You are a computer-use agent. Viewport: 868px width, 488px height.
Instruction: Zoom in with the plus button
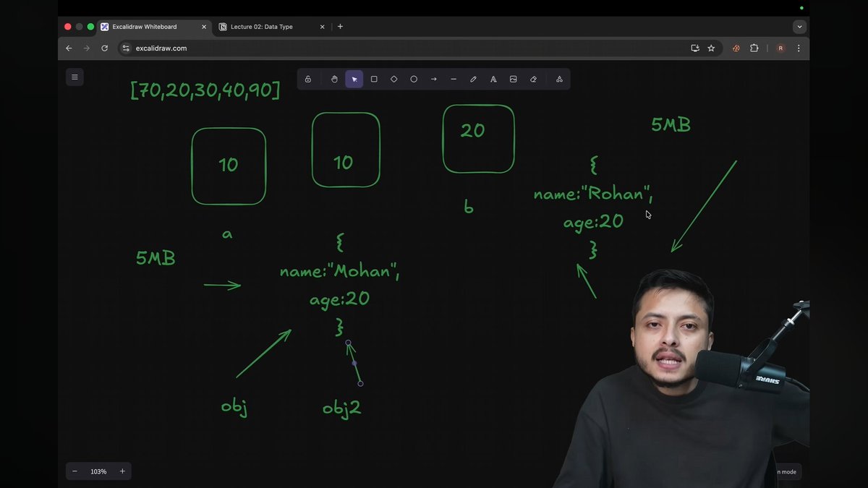tap(122, 471)
